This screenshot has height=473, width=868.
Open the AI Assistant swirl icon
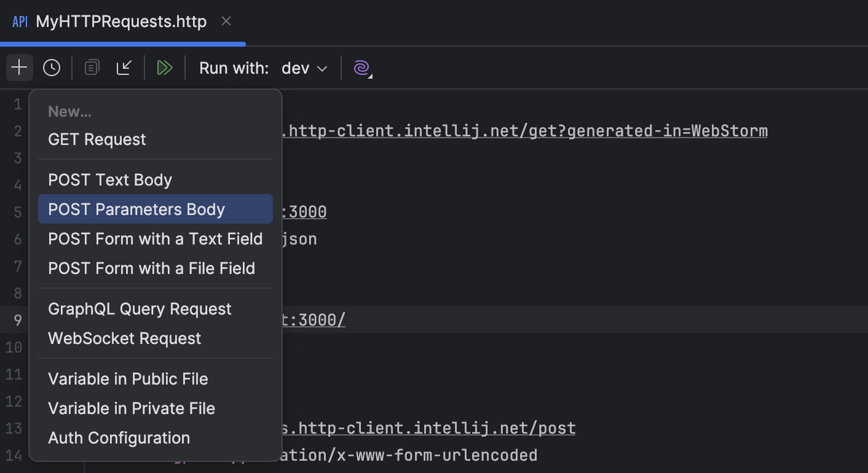360,68
